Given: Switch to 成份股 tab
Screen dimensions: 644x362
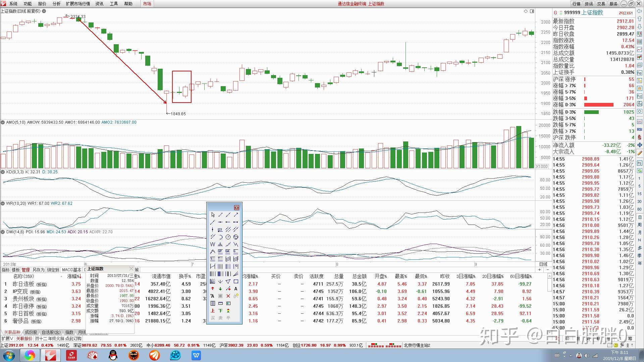Looking at the screenshot, I should click(31, 332).
